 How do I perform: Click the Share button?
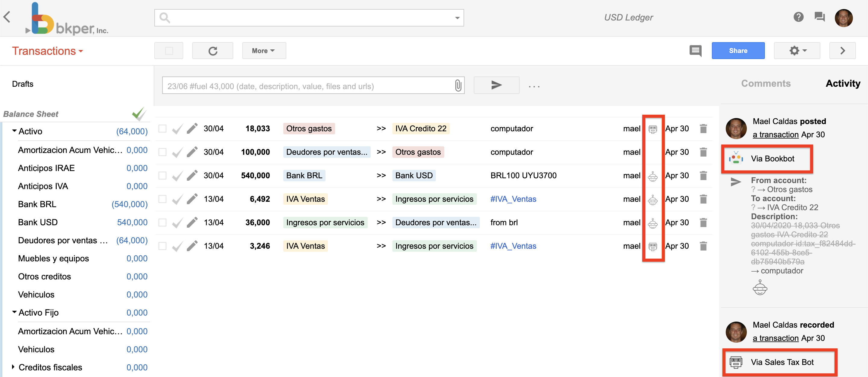[x=738, y=51]
